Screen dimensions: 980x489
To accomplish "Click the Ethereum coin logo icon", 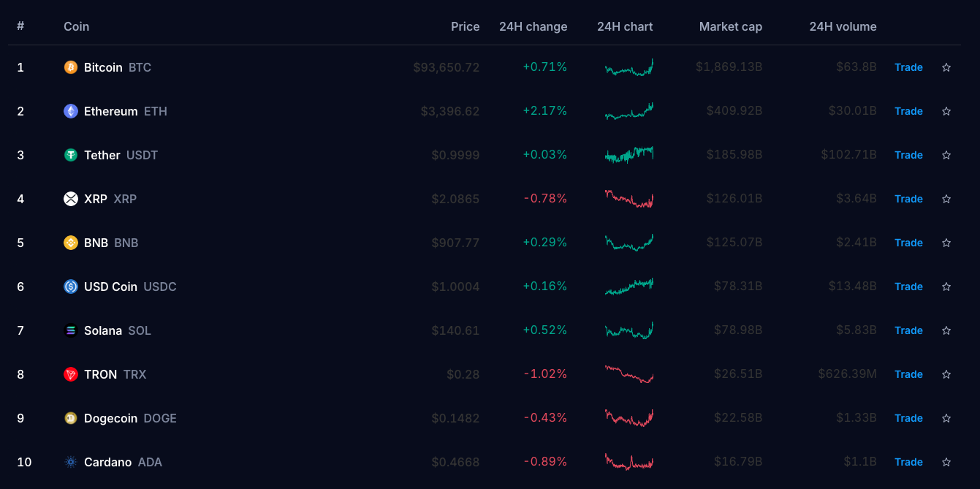I will pyautogui.click(x=71, y=111).
